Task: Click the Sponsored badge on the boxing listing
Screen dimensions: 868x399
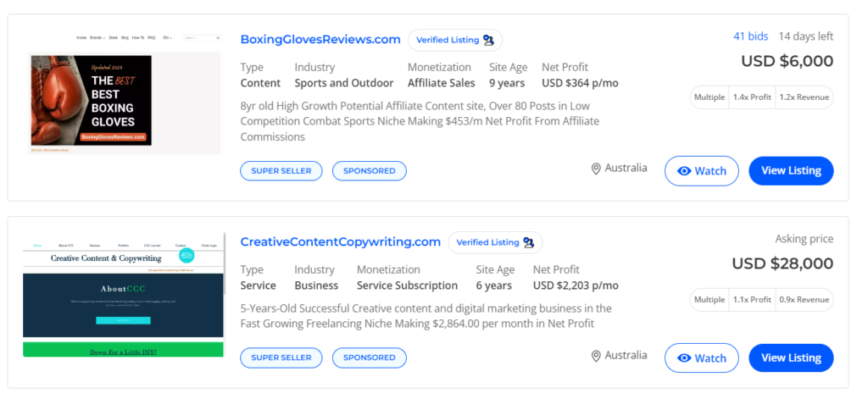Action: pos(369,170)
